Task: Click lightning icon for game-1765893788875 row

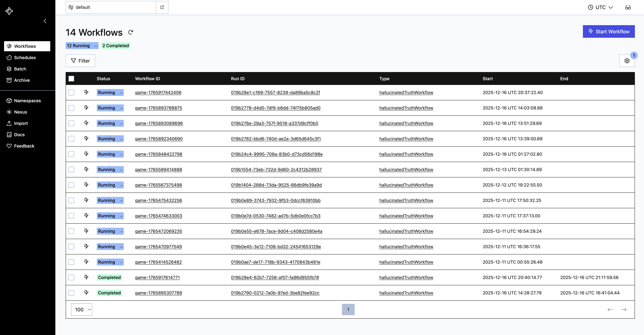Action: 86,108
